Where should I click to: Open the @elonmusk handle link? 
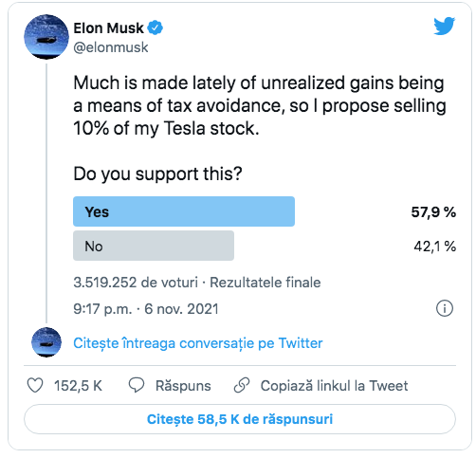pyautogui.click(x=111, y=47)
